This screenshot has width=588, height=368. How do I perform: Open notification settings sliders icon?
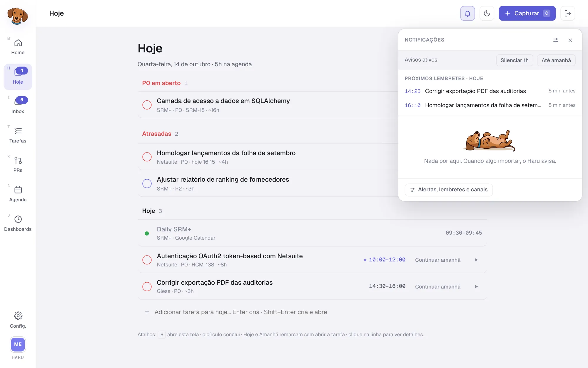tap(555, 40)
